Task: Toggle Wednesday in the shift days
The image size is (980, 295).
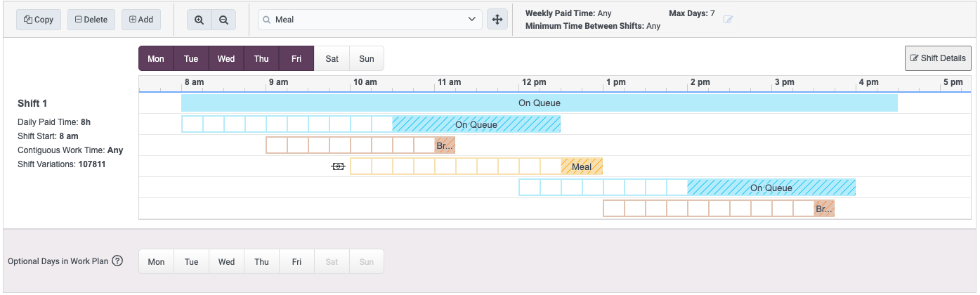Action: click(x=226, y=58)
